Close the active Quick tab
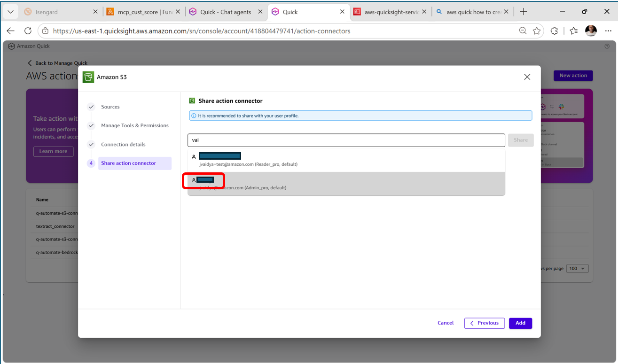The height and width of the screenshot is (364, 618). [342, 12]
